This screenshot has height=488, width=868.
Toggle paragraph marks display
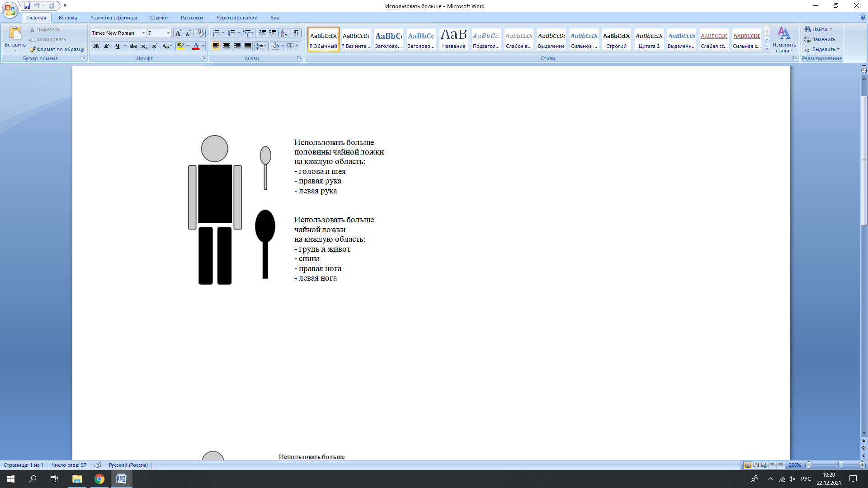point(296,33)
